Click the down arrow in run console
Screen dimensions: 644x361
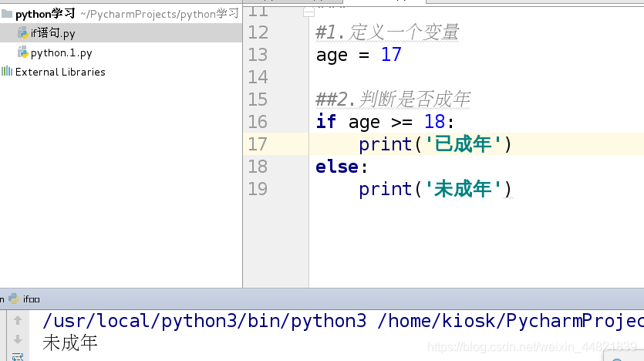[18, 339]
